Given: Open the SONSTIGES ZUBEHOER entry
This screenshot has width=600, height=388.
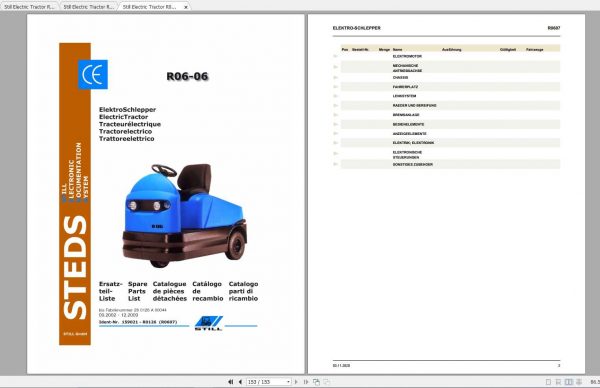Looking at the screenshot, I should 412,164.
